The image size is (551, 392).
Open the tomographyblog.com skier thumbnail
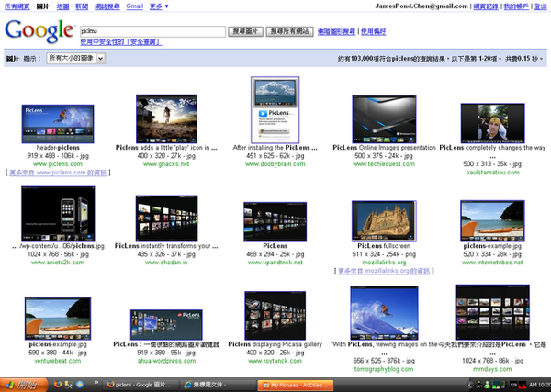384,313
